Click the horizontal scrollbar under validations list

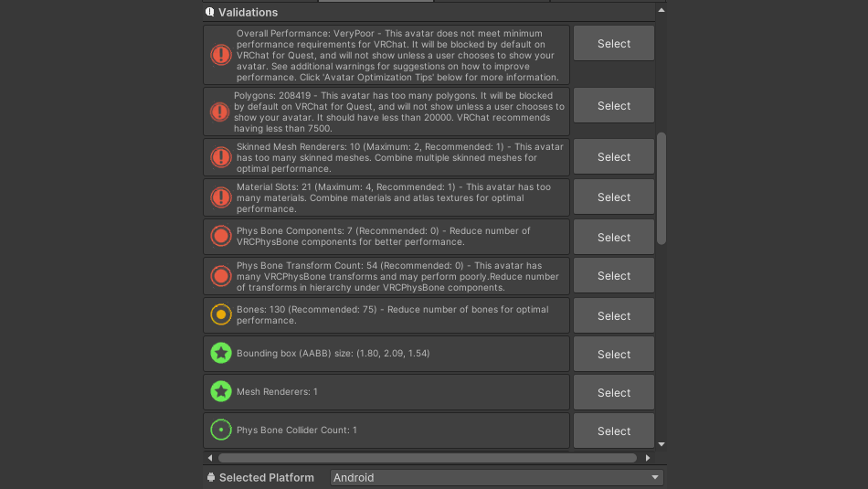[427, 458]
